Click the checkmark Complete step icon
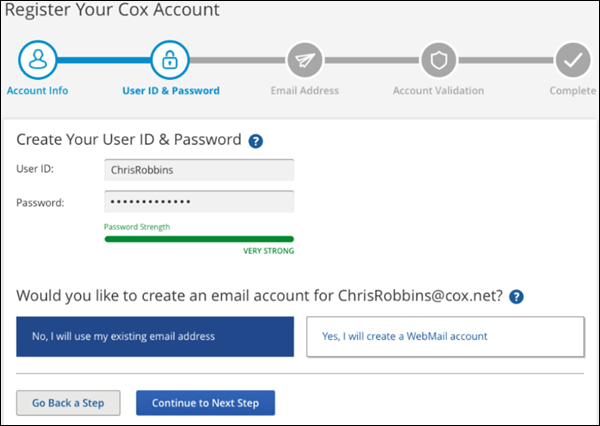 pos(573,60)
